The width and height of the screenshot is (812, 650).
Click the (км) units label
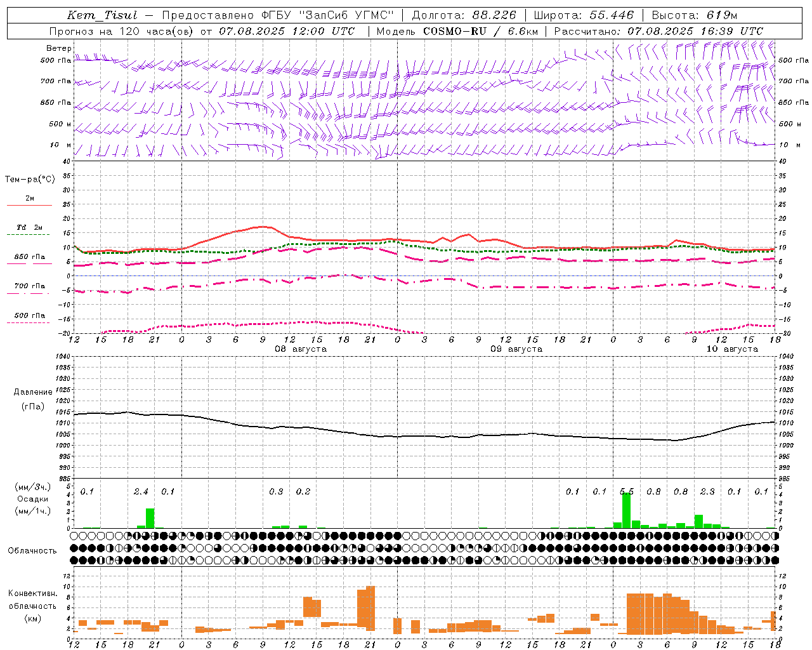click(x=32, y=618)
